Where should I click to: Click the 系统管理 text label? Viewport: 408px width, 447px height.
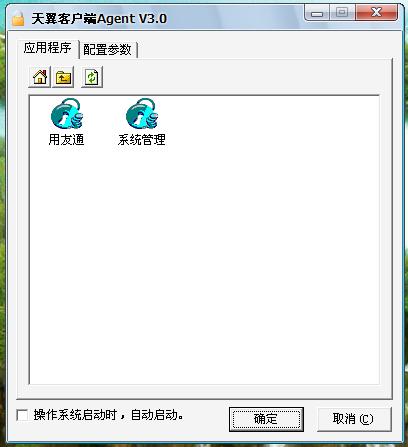pos(142,139)
